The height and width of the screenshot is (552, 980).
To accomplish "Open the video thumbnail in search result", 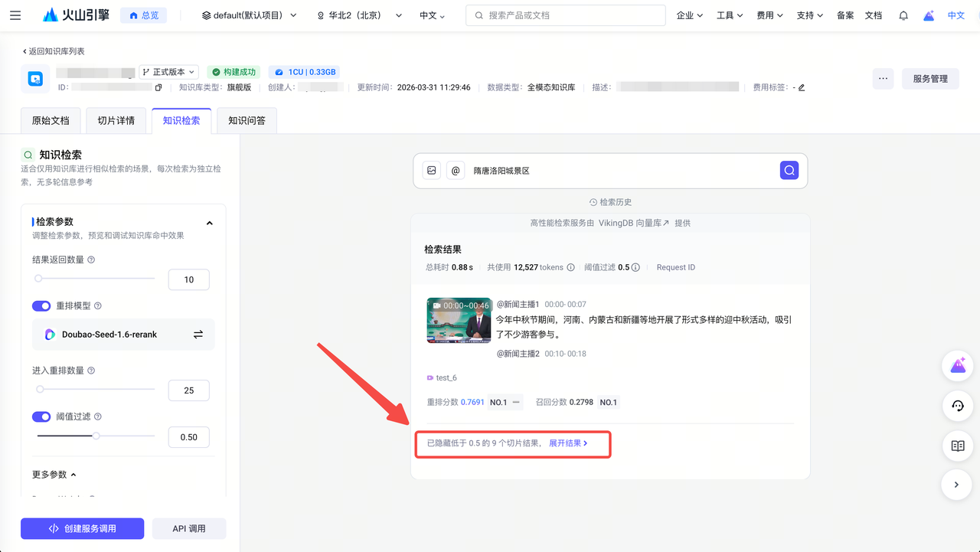I will point(459,320).
